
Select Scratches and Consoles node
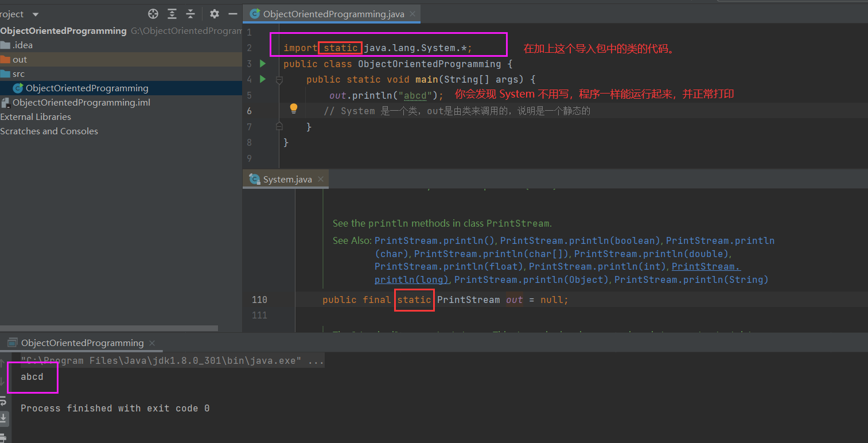point(49,131)
